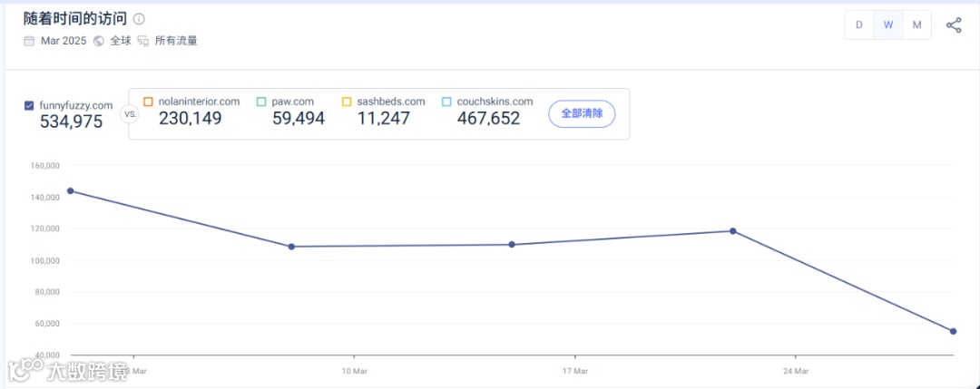Click the 59,494 value
The height and width of the screenshot is (389, 980).
[x=299, y=118]
